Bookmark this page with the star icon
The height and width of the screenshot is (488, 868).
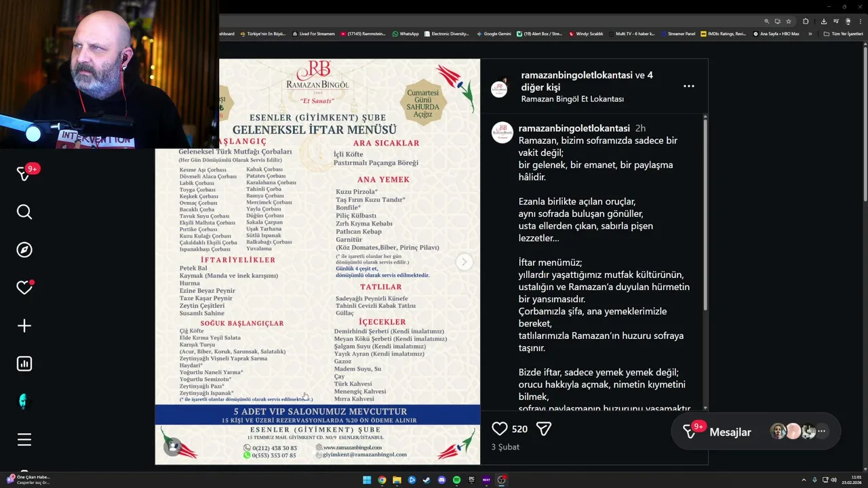point(789,21)
